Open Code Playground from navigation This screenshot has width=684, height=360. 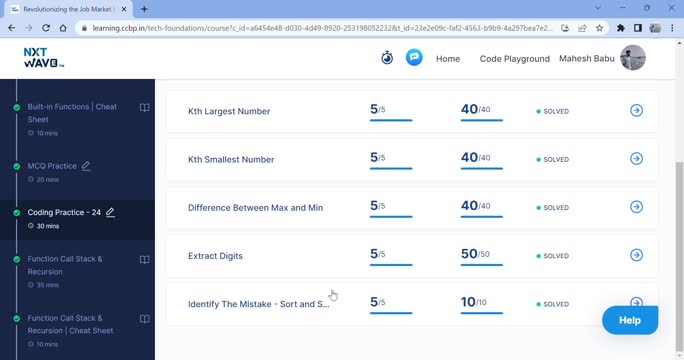(515, 59)
